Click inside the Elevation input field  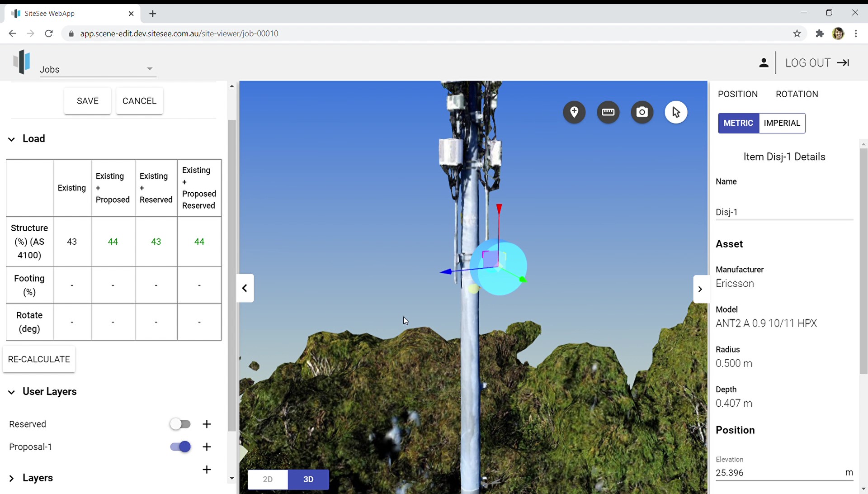769,472
